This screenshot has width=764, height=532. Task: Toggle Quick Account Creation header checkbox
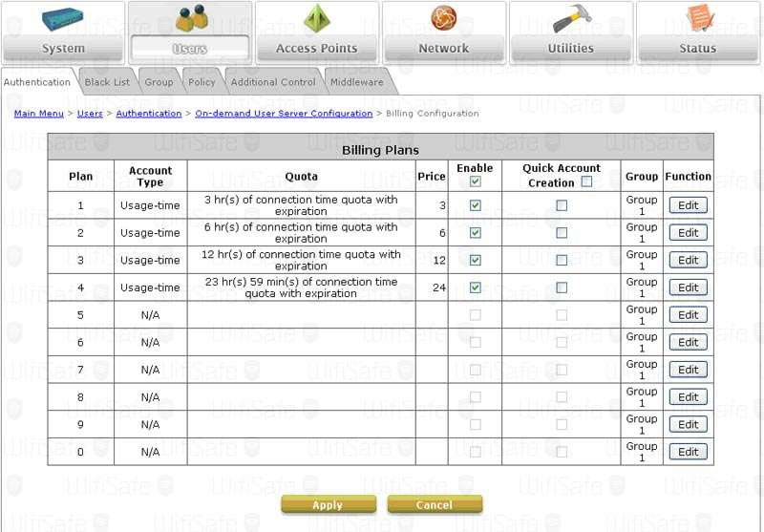(587, 181)
